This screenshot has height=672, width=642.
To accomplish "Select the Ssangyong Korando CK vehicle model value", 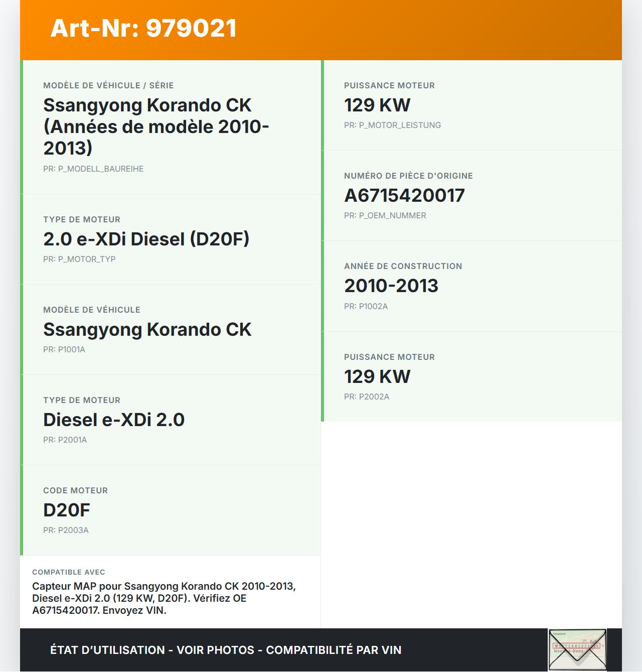I will (x=147, y=330).
